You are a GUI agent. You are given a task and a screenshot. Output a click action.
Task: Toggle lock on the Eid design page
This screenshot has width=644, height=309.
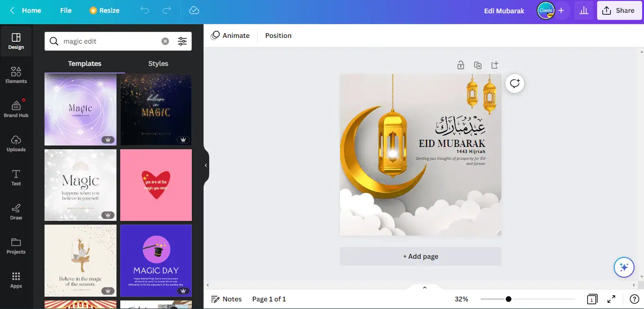click(461, 65)
